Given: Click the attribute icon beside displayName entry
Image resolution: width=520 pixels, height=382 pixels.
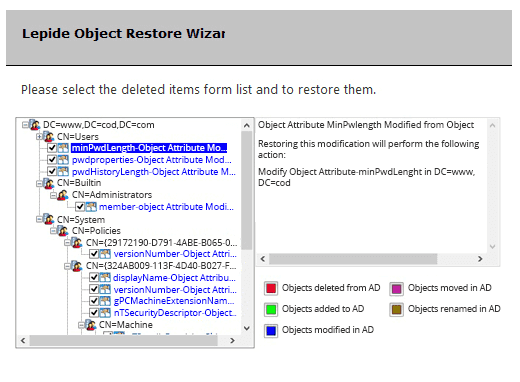Looking at the screenshot, I should pyautogui.click(x=105, y=278).
